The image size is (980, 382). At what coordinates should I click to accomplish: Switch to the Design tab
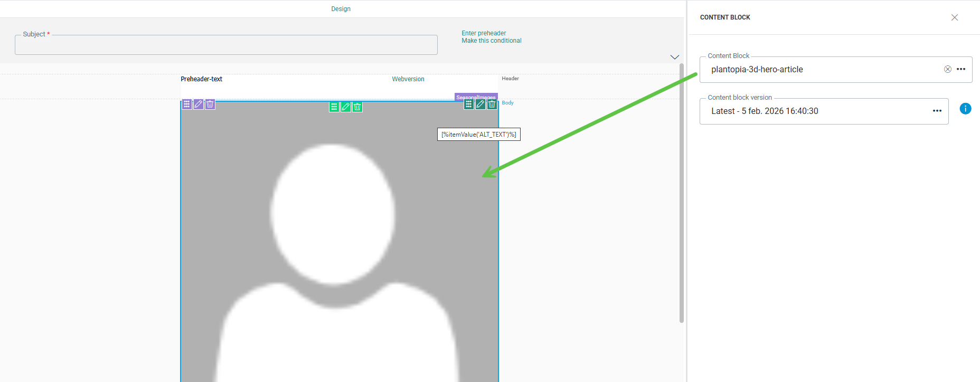[341, 9]
